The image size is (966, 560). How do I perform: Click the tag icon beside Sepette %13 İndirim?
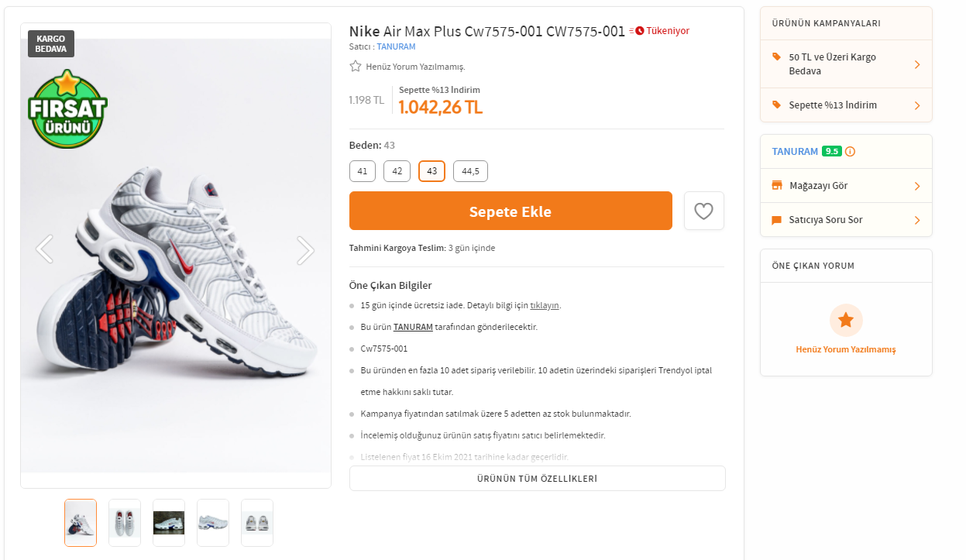(x=777, y=105)
